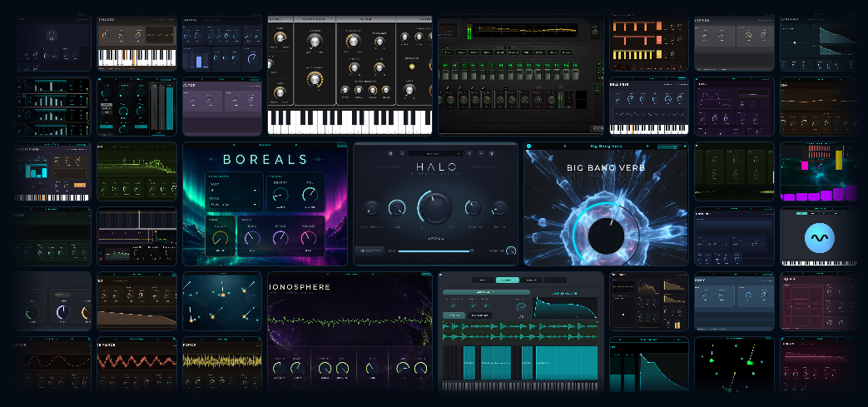This screenshot has width=868, height=407.
Task: Click the round cyan icon atop Big Bang Verb
Action: (528, 146)
